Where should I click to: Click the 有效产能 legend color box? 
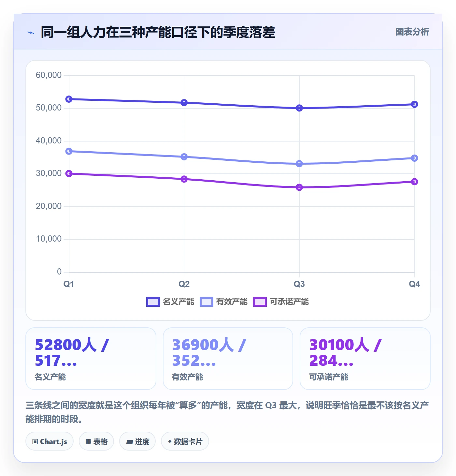[x=207, y=302]
